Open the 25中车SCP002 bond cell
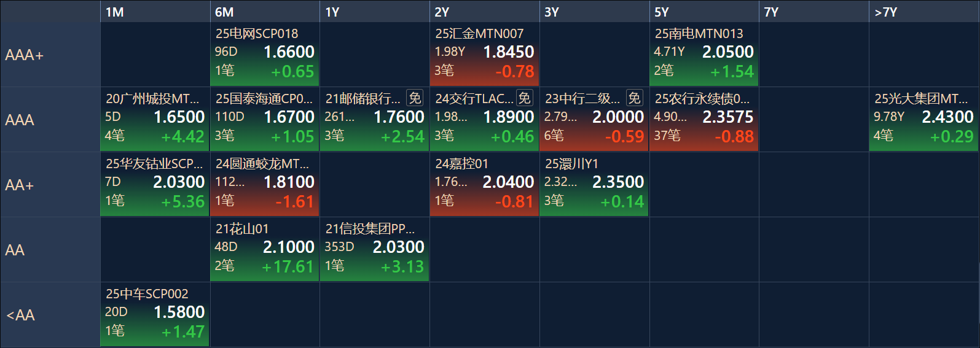The width and height of the screenshot is (980, 348). [x=155, y=315]
